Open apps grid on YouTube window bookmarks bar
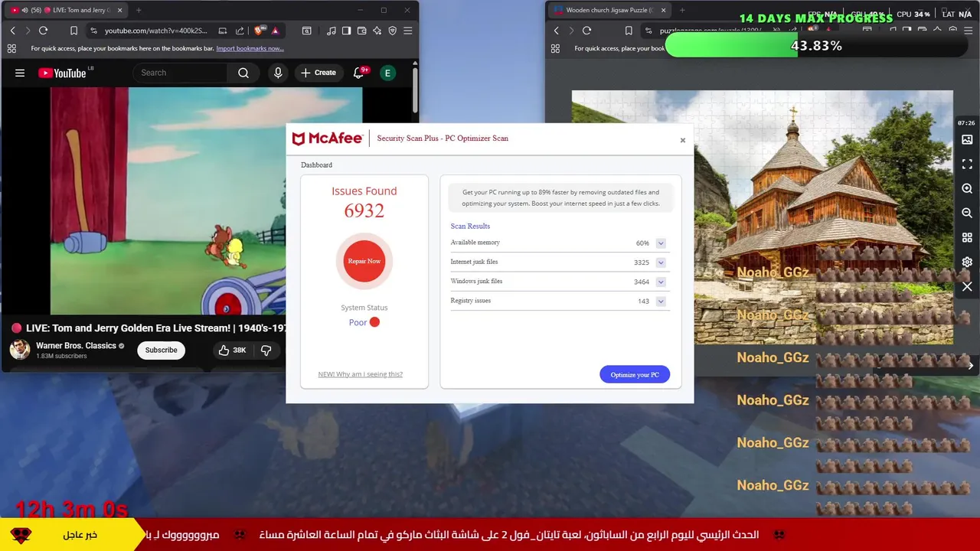The height and width of the screenshot is (551, 980). click(x=11, y=48)
